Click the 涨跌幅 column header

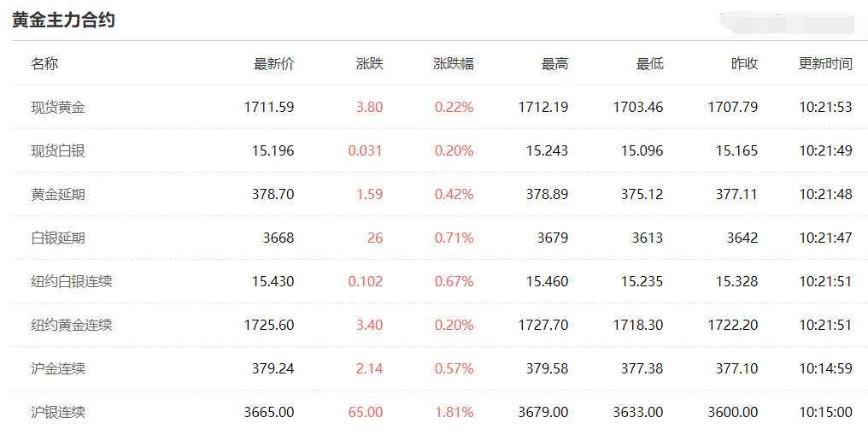[x=454, y=63]
